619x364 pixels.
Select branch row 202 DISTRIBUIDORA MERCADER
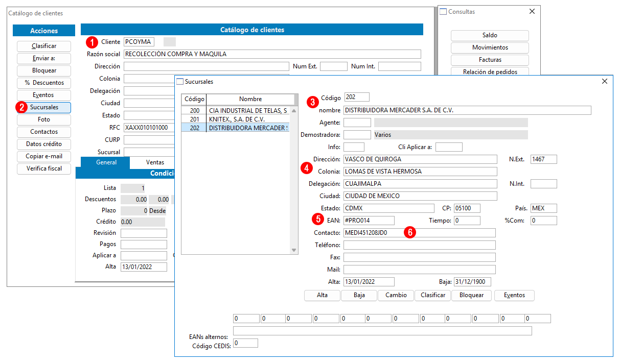click(x=236, y=128)
